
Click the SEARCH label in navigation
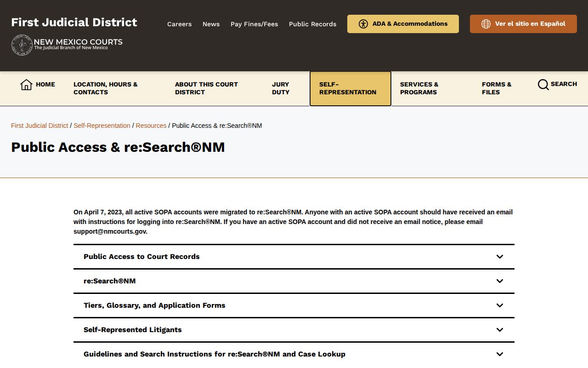click(x=564, y=84)
